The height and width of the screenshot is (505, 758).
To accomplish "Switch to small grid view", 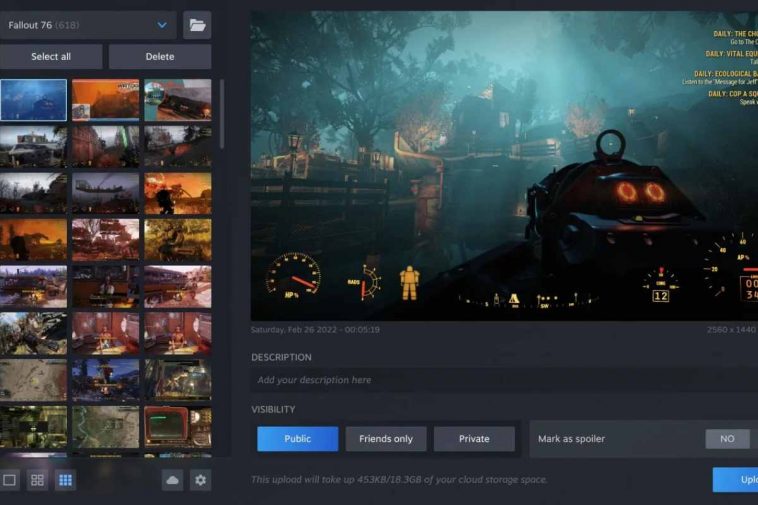I will [65, 480].
